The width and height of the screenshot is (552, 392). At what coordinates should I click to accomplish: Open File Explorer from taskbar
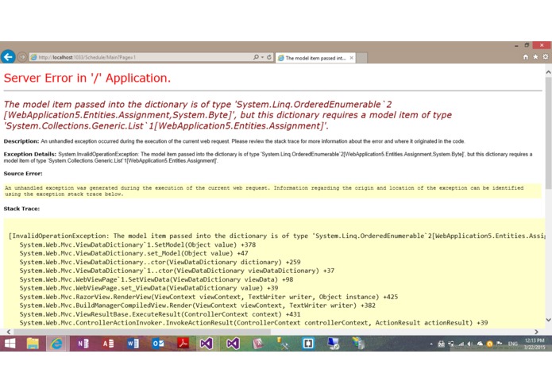pyautogui.click(x=33, y=344)
